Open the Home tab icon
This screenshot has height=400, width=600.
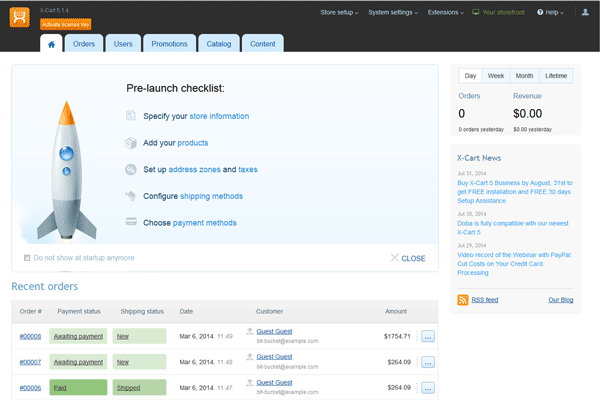point(51,43)
